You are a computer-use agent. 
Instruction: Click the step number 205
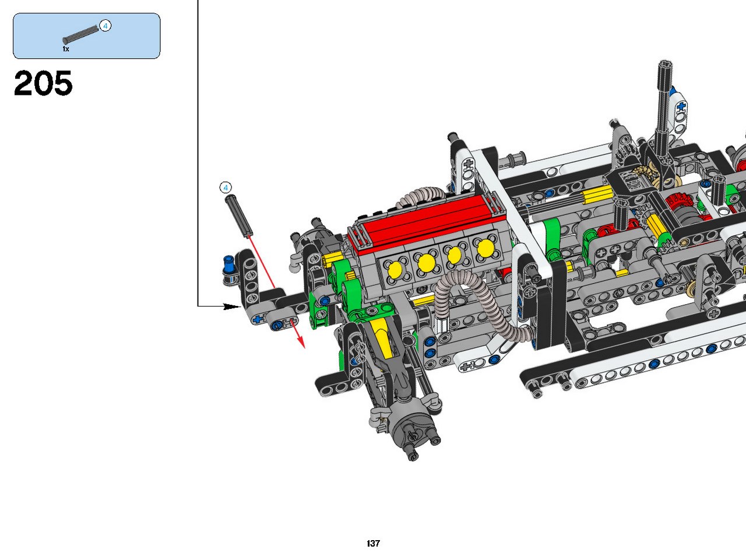tap(43, 83)
